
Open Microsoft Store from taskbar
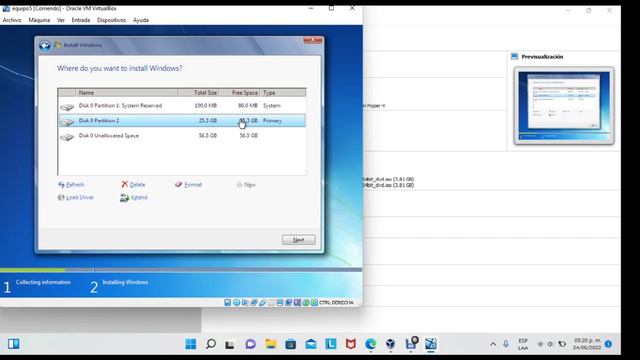pos(290,344)
